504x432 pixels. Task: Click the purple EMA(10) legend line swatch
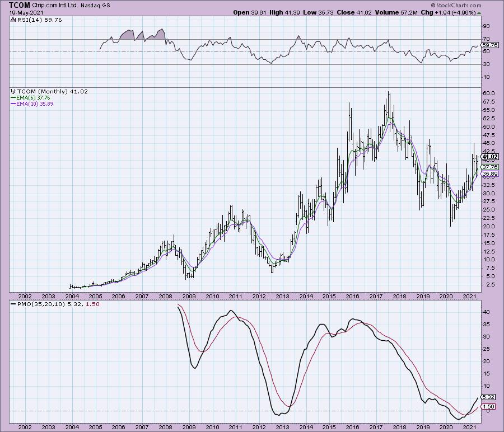coord(13,104)
